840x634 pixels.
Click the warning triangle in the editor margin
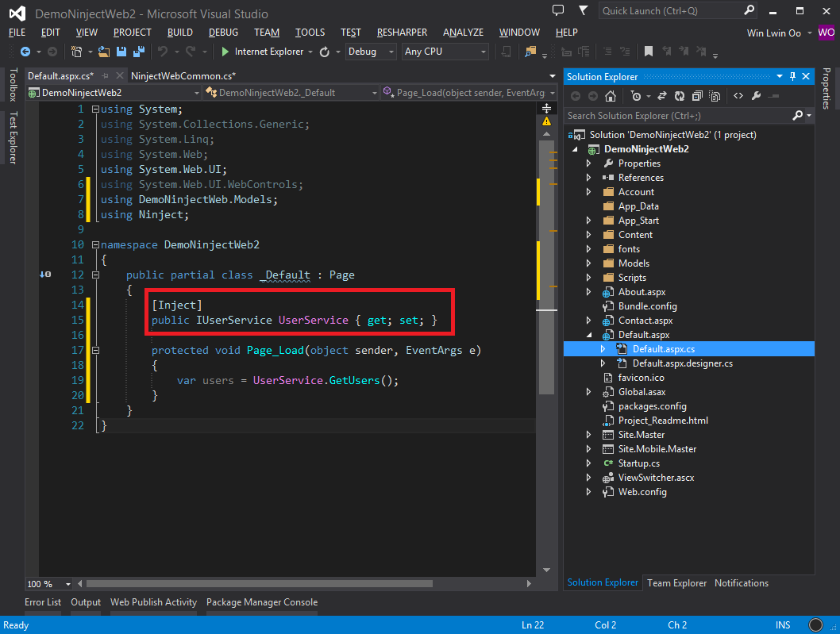(x=546, y=121)
